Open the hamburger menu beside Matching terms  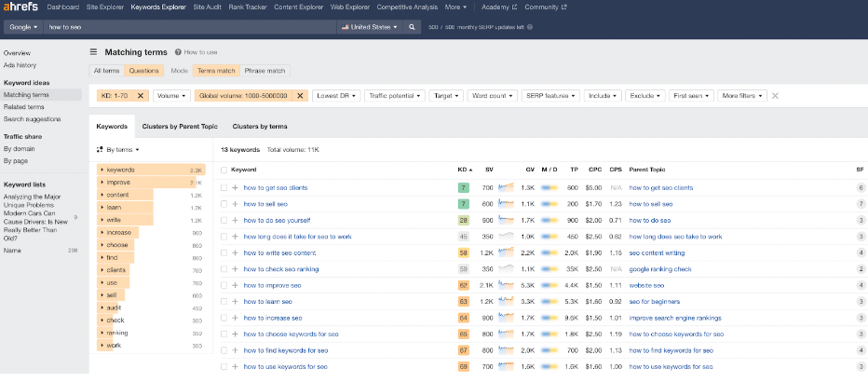[x=94, y=53]
